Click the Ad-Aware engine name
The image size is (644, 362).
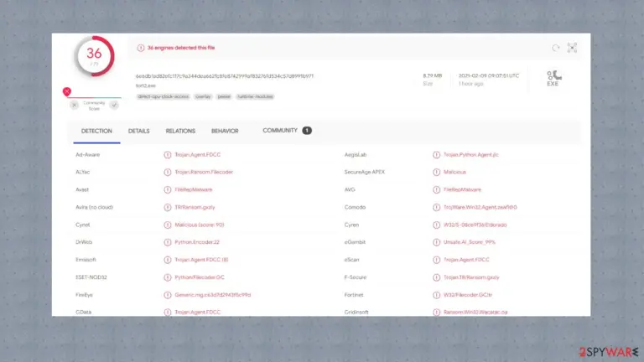click(x=87, y=155)
